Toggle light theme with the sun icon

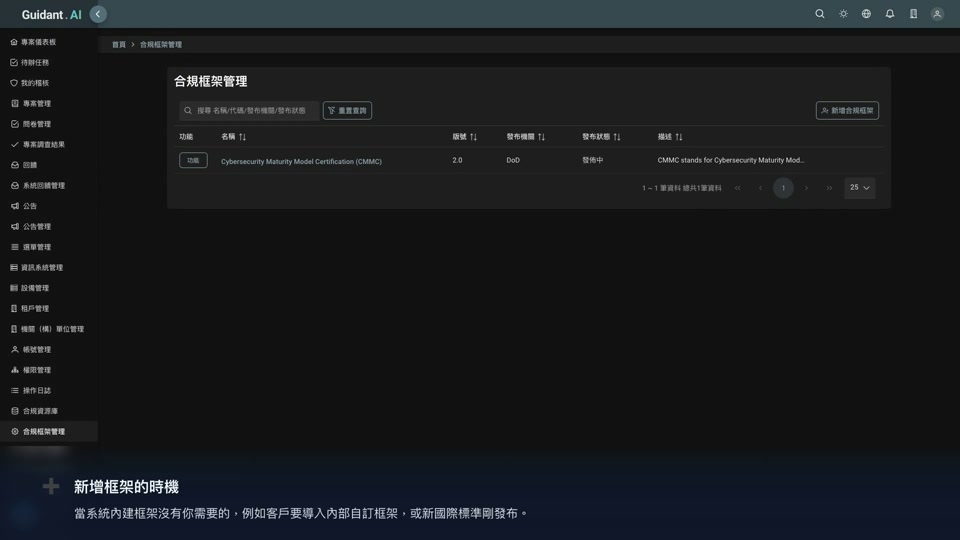point(843,13)
